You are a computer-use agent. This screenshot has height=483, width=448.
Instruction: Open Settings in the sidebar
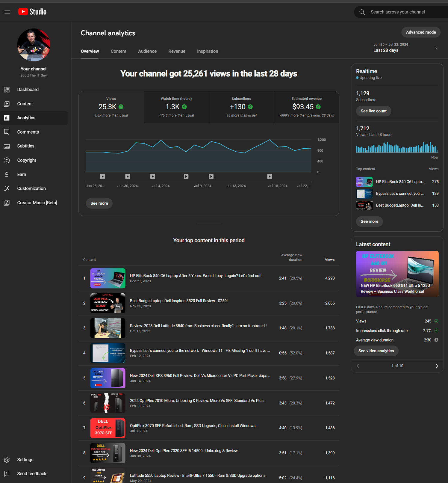[34, 460]
